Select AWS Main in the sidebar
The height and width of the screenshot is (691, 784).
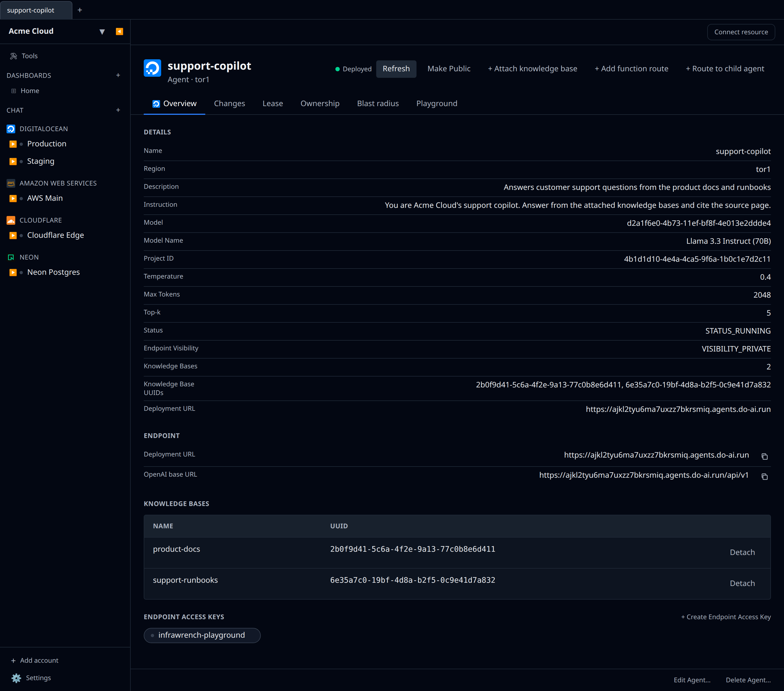[45, 198]
